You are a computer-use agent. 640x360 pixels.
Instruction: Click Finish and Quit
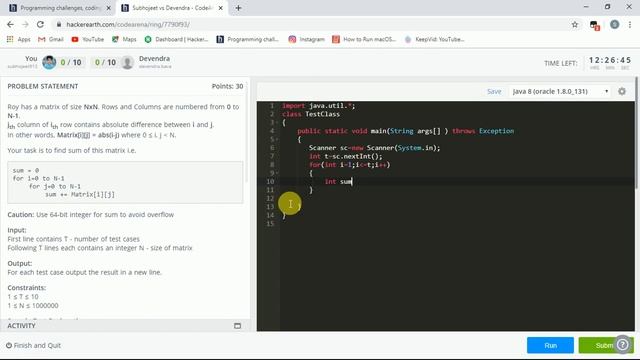pos(33,345)
